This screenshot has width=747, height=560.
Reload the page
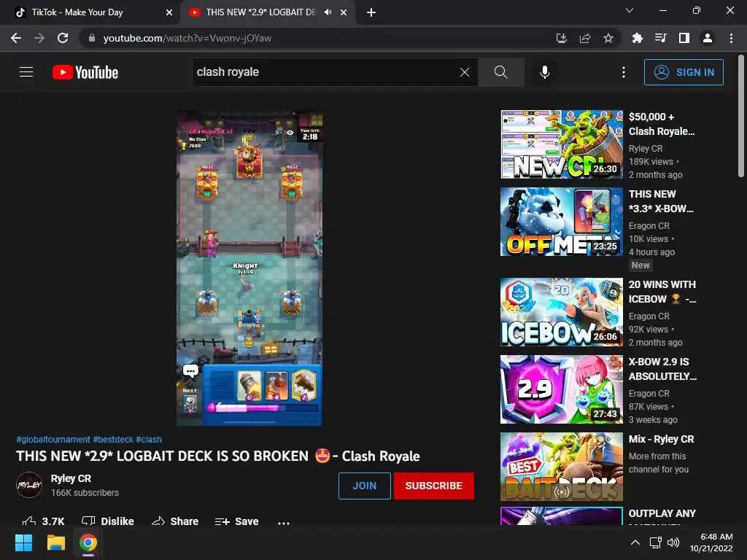(63, 38)
